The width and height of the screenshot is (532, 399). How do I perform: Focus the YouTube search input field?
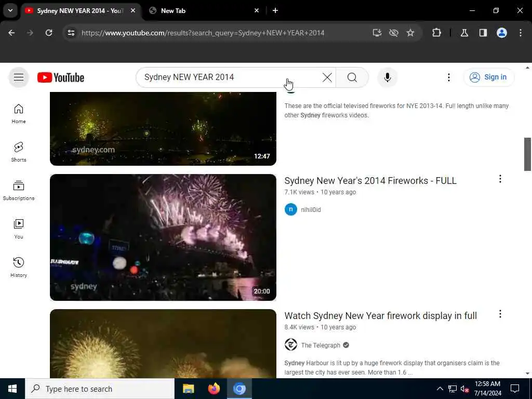pyautogui.click(x=231, y=77)
